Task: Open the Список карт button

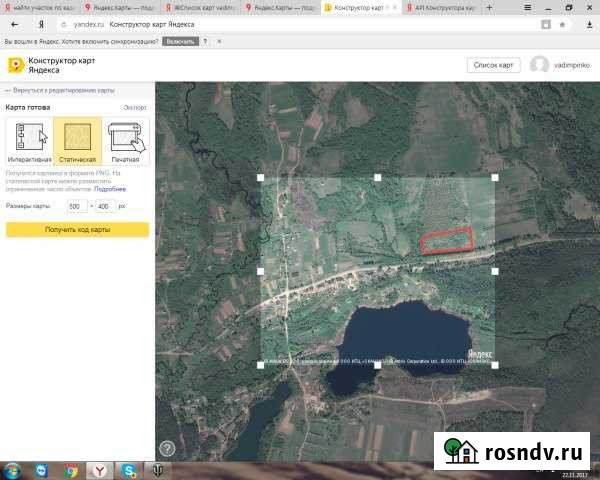Action: (493, 65)
